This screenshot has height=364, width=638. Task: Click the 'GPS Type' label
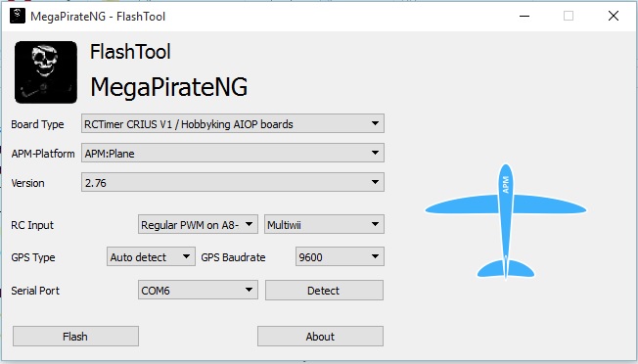coord(33,257)
